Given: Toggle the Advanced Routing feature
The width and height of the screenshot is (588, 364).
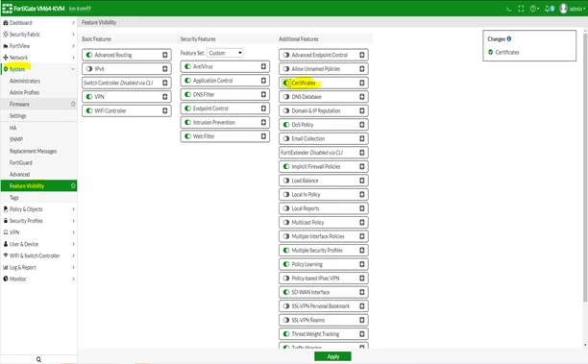Looking at the screenshot, I should click(x=89, y=55).
